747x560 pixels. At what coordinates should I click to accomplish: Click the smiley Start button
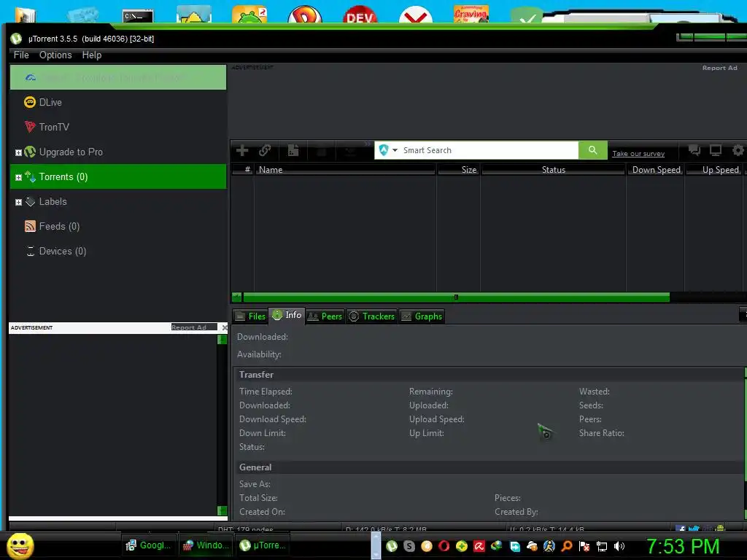click(20, 545)
